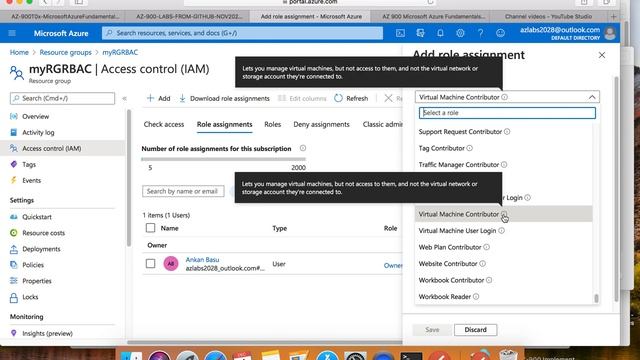Select the Workbook Reader role option

tap(503, 297)
